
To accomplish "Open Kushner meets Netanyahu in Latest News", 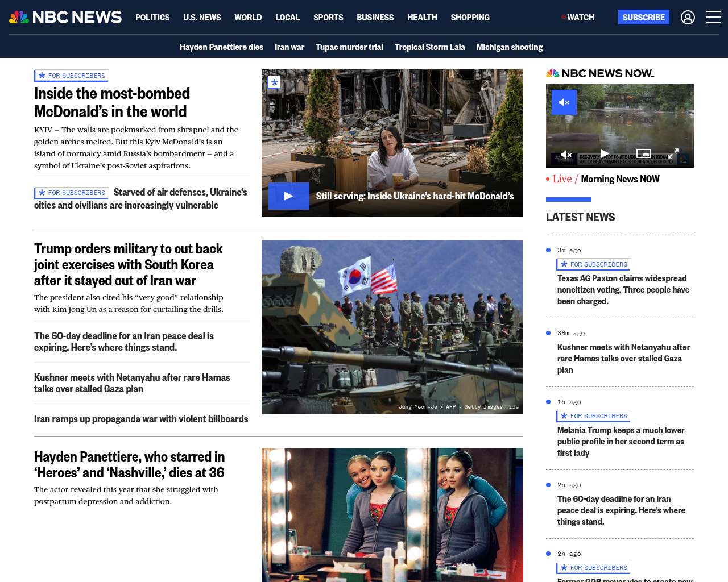I will coord(623,359).
